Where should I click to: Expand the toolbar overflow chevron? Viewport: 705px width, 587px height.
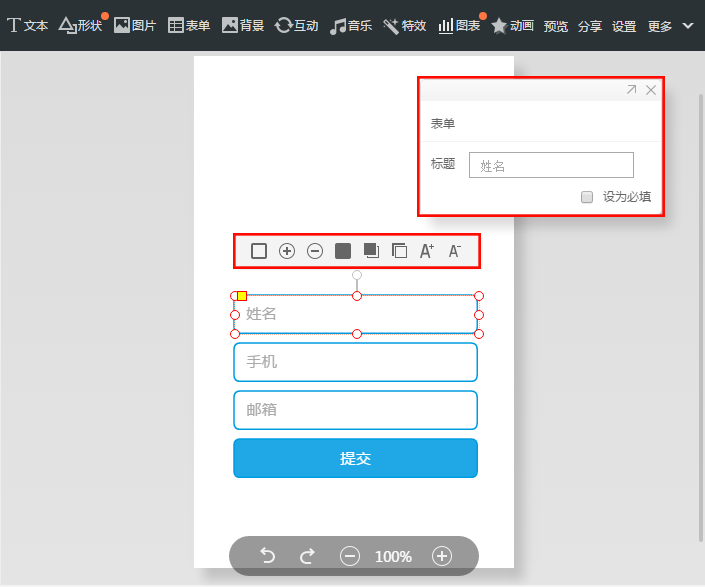688,26
